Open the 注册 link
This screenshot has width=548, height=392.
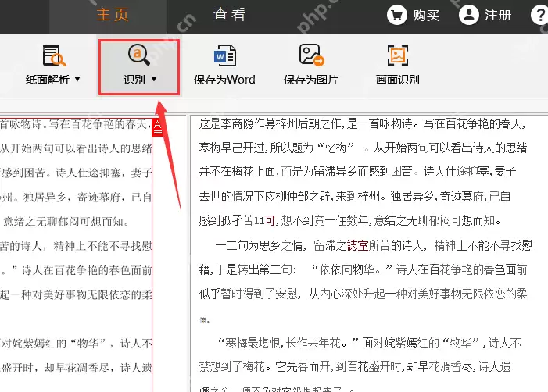[x=498, y=16]
